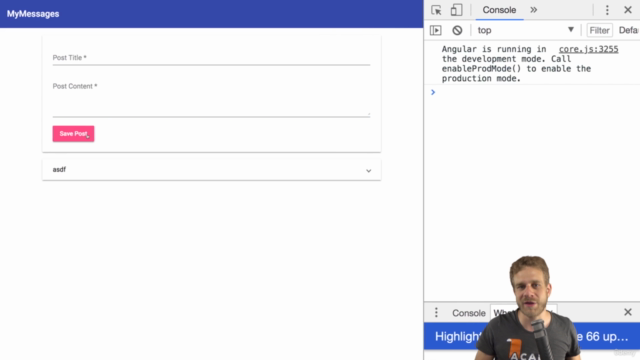Viewport: 640px width, 360px height.
Task: Select the inspect element picker icon
Action: point(436,10)
